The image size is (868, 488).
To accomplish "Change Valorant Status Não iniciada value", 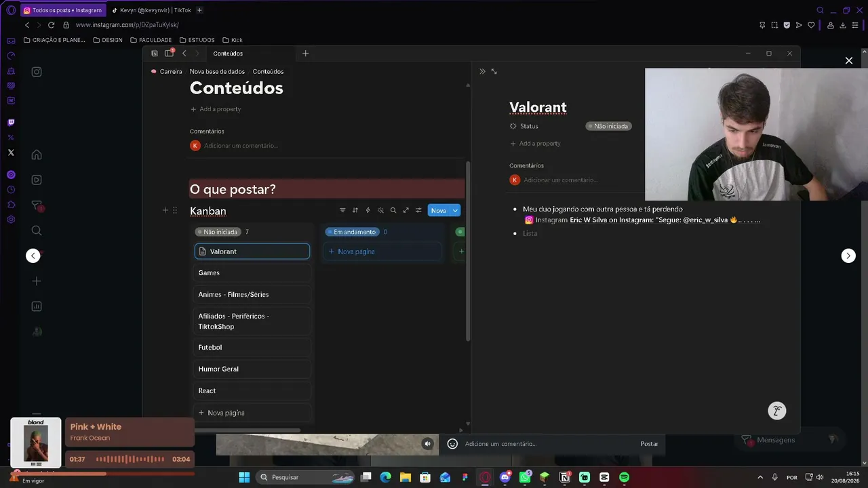I will point(609,126).
